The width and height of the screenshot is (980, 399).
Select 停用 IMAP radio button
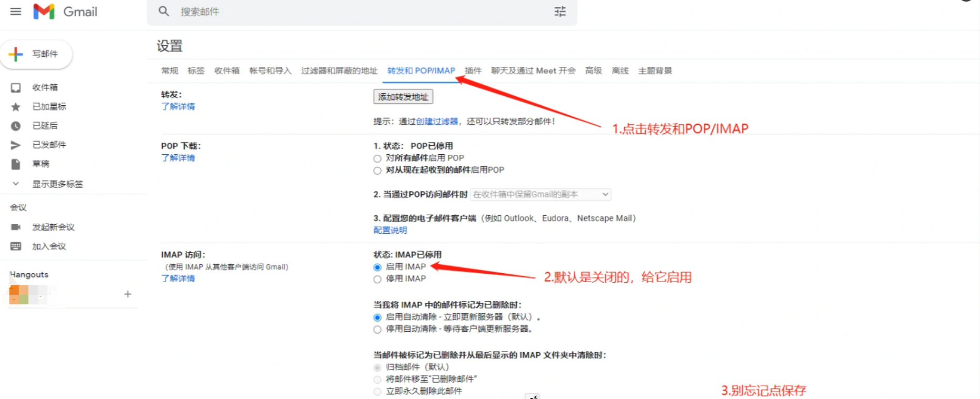point(377,280)
